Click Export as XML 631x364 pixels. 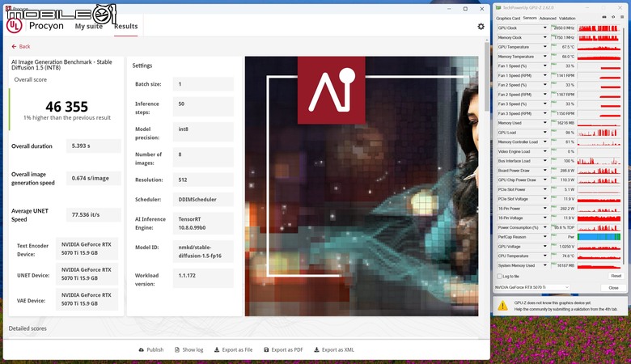pos(332,349)
